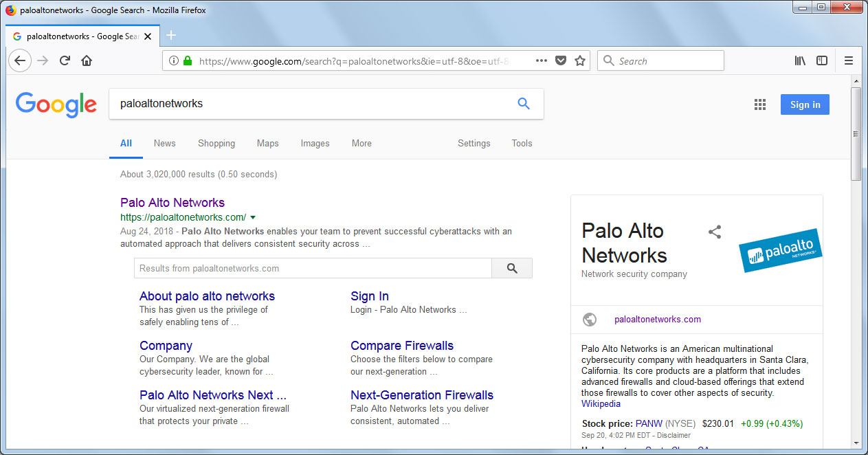
Task: Click the green https://paloaltonetworks.com/ result URL
Action: tap(183, 217)
